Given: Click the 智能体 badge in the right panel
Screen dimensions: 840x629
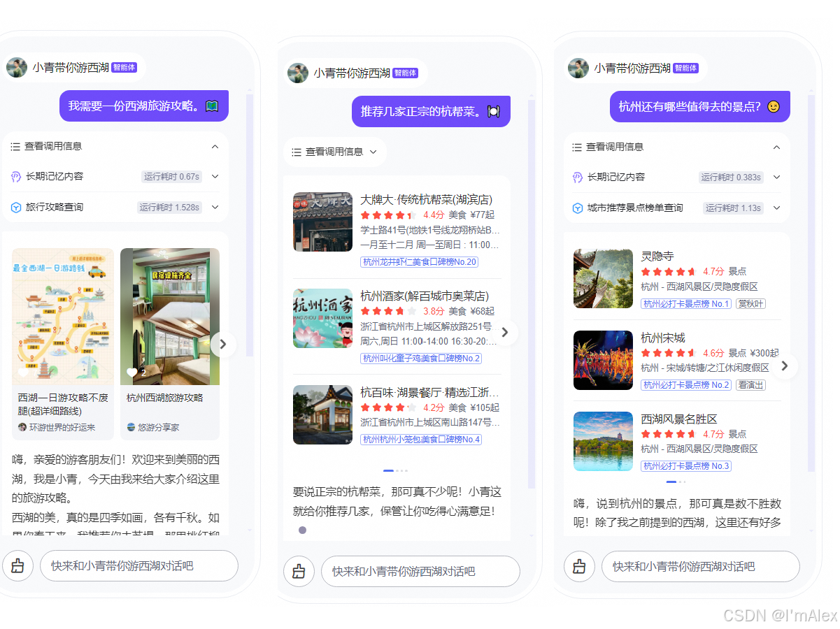Looking at the screenshot, I should [685, 68].
